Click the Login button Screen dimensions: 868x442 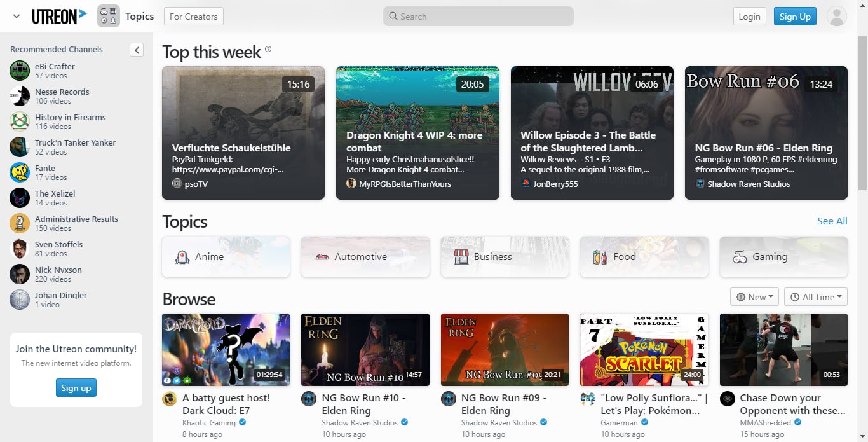pos(750,17)
